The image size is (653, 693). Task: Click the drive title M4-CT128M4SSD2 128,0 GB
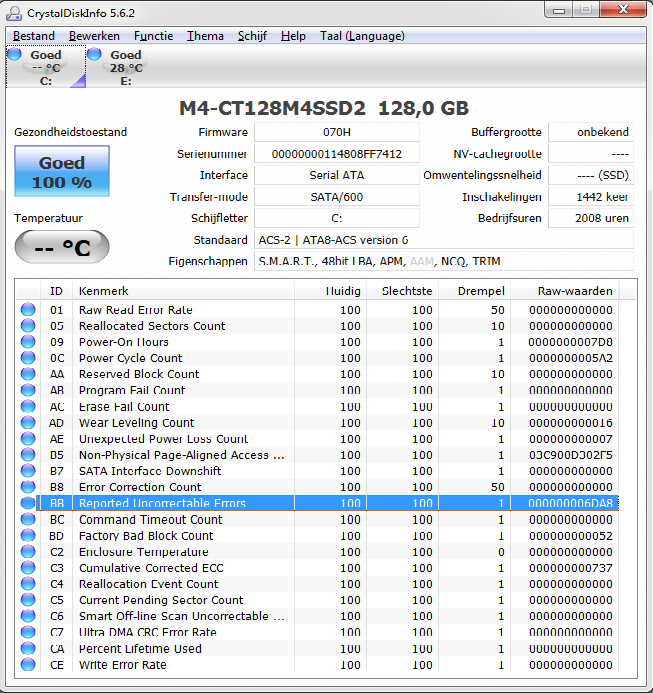pos(324,108)
